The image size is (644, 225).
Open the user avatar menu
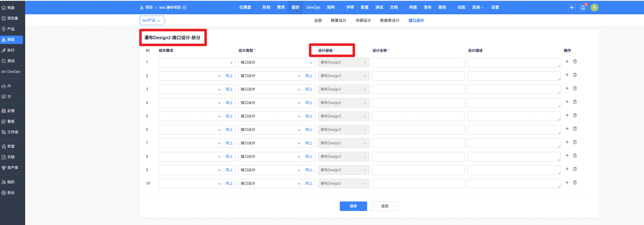pos(595,8)
